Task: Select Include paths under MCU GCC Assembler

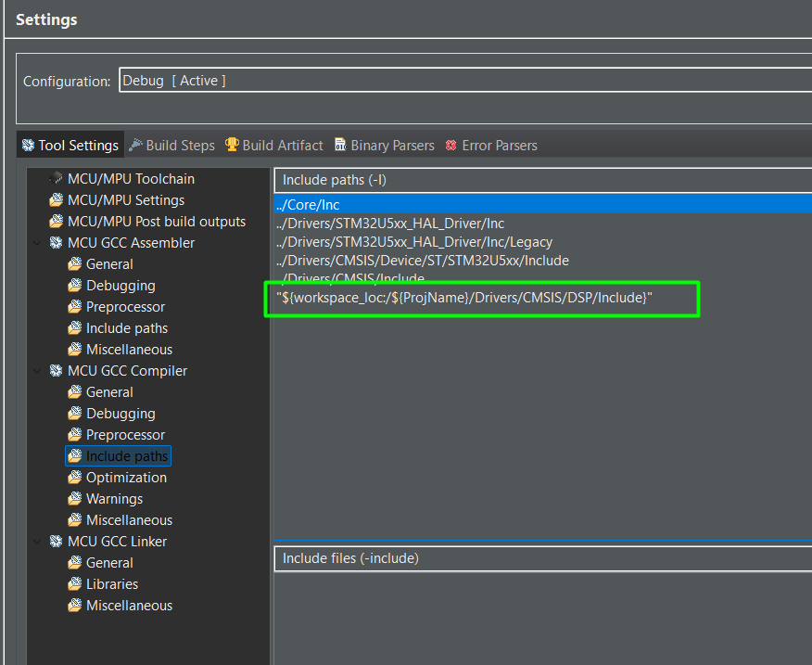Action: click(x=126, y=328)
